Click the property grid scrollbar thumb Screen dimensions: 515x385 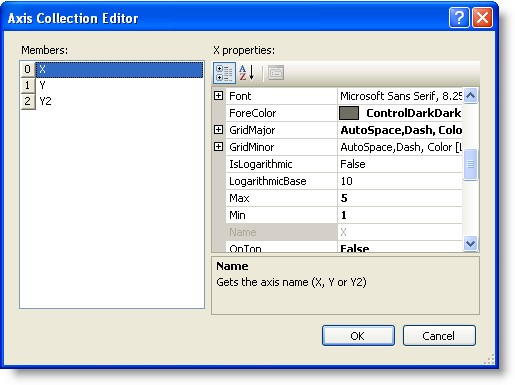(x=470, y=164)
